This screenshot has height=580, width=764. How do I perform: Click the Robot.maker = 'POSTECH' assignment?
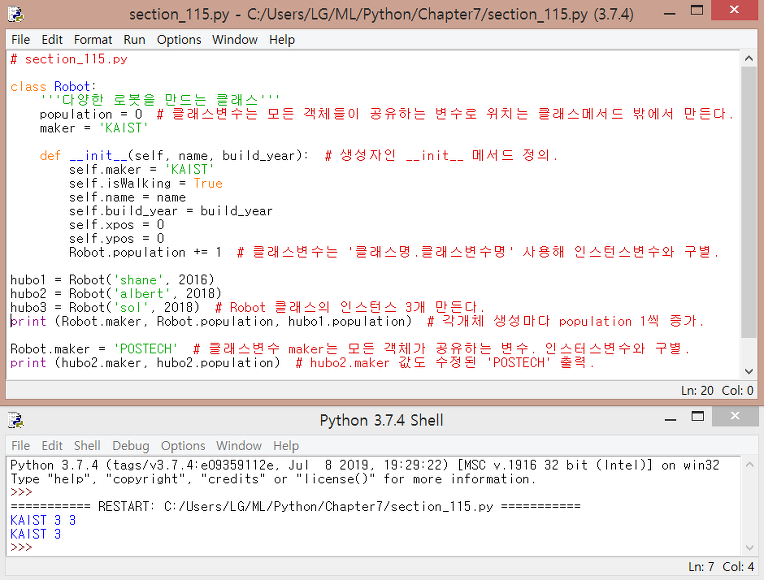coord(94,348)
